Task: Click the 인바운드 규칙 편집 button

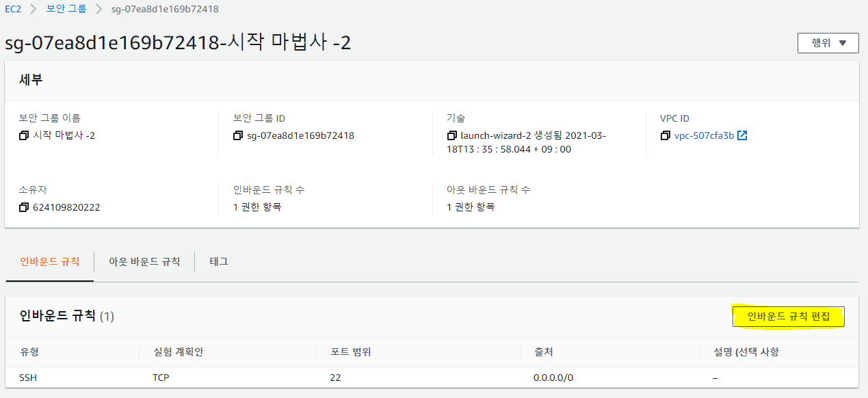Action: coord(788,317)
